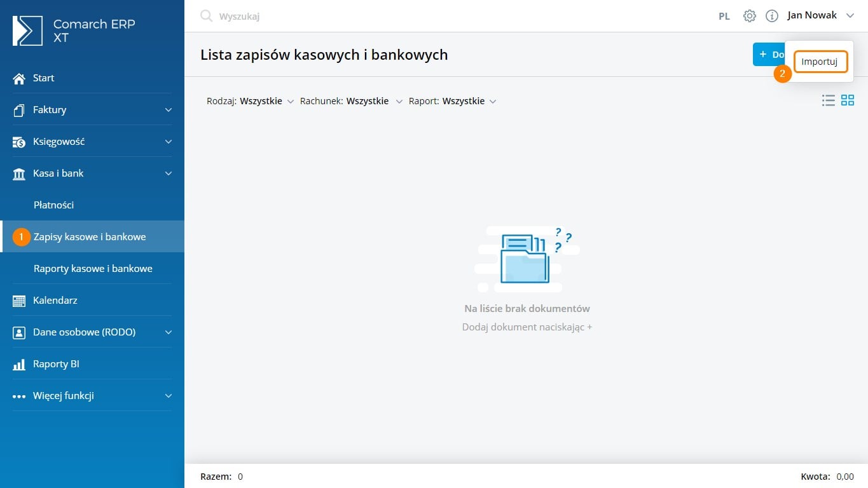Screen dimensions: 868x488
Task: Select Płatności in the sidebar
Action: coord(54,205)
